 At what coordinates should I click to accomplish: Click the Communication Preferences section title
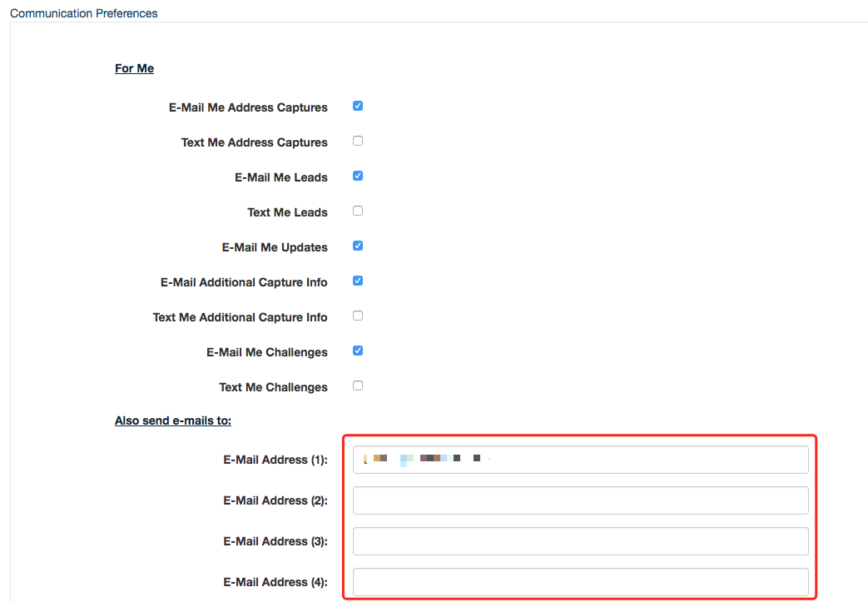point(83,13)
